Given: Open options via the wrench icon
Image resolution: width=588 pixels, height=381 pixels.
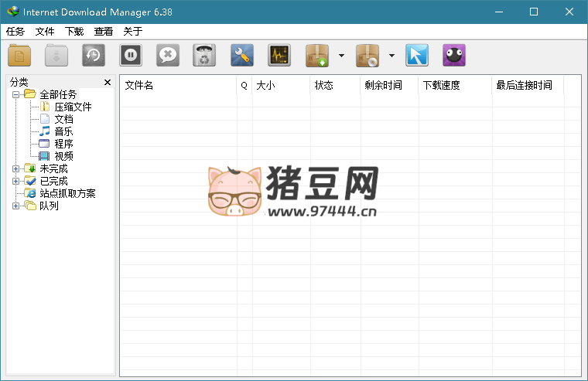Looking at the screenshot, I should pyautogui.click(x=242, y=56).
